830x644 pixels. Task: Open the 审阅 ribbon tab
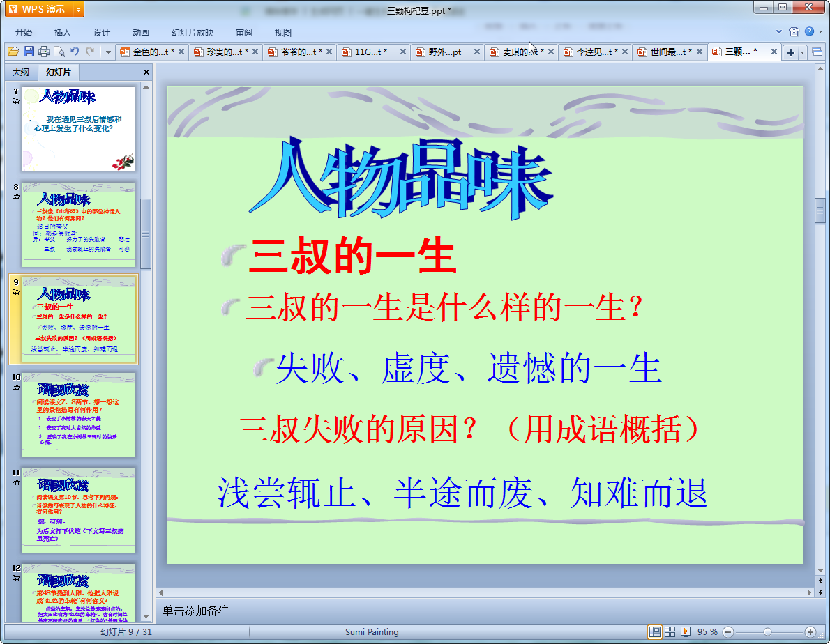244,32
